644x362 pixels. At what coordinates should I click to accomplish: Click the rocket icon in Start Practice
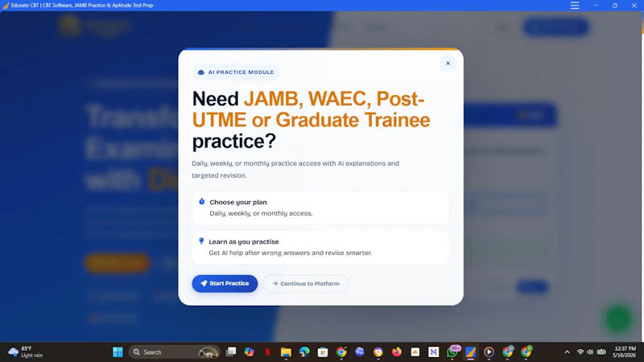pos(204,284)
